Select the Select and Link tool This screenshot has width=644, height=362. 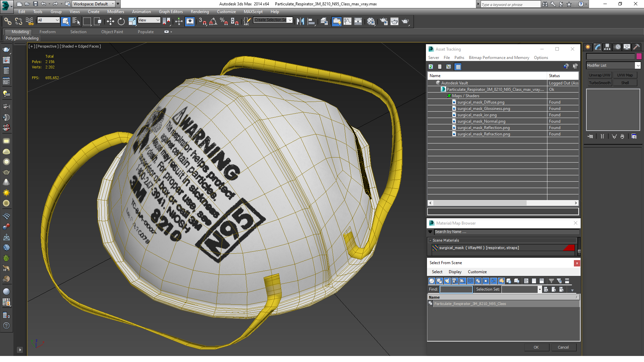7,21
